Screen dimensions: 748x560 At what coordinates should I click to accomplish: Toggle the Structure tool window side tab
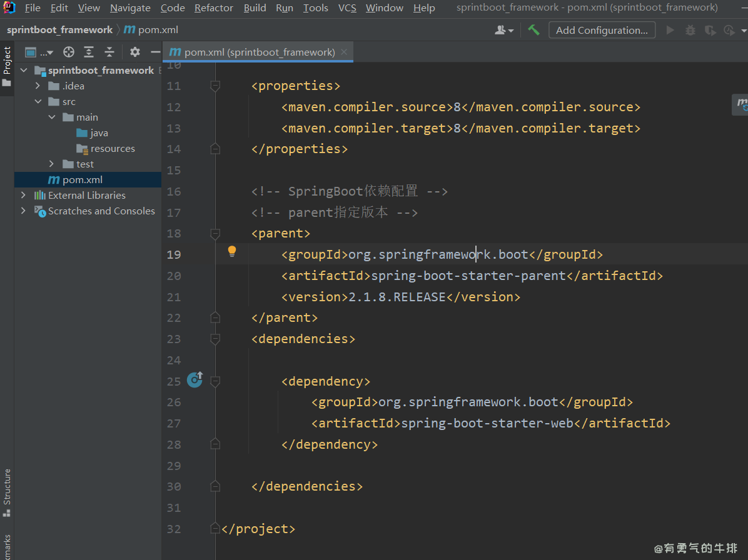coord(7,492)
